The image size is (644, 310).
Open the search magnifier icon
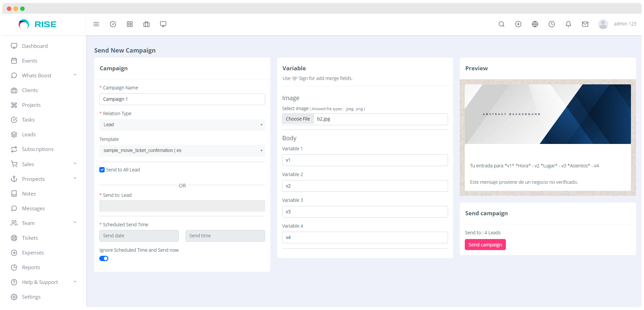(502, 24)
